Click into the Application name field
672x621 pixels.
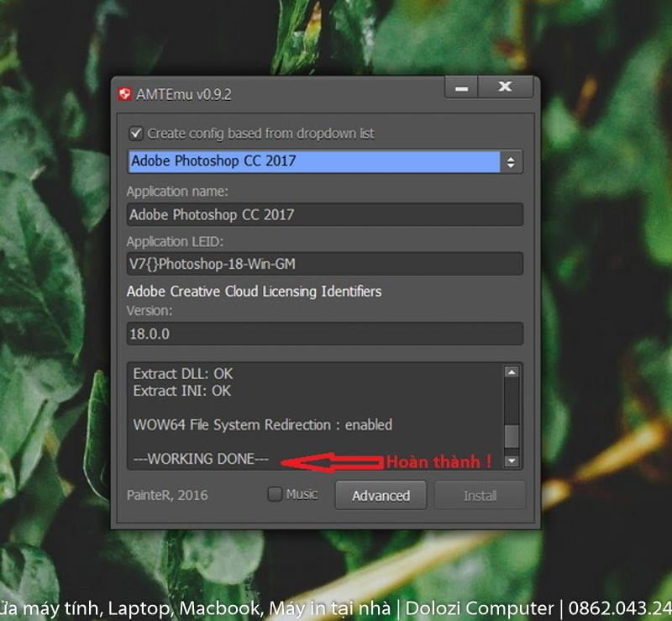pyautogui.click(x=324, y=214)
